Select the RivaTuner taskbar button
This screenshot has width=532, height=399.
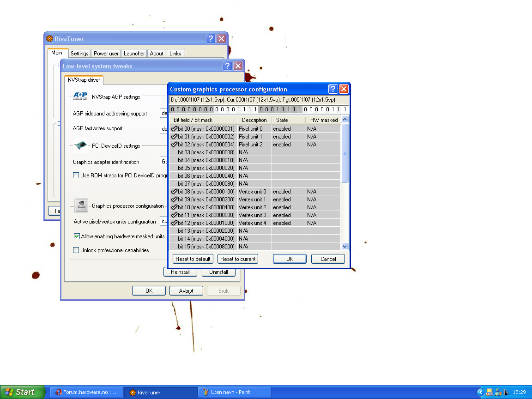click(160, 392)
